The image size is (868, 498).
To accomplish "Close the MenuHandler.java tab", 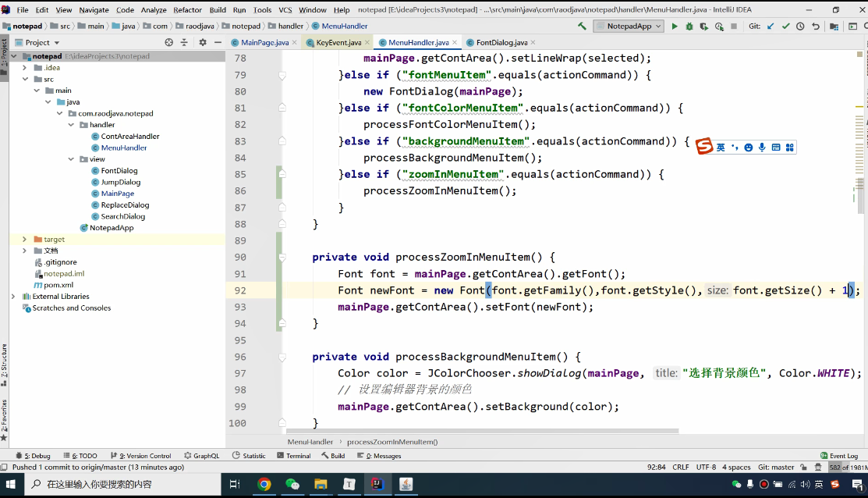I will pyautogui.click(x=455, y=42).
